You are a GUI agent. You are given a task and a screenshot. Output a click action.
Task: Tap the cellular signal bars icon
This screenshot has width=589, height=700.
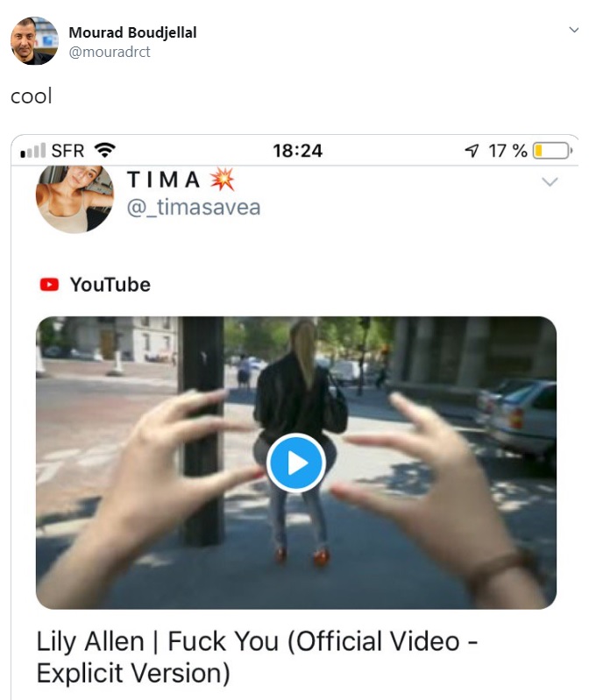33,151
